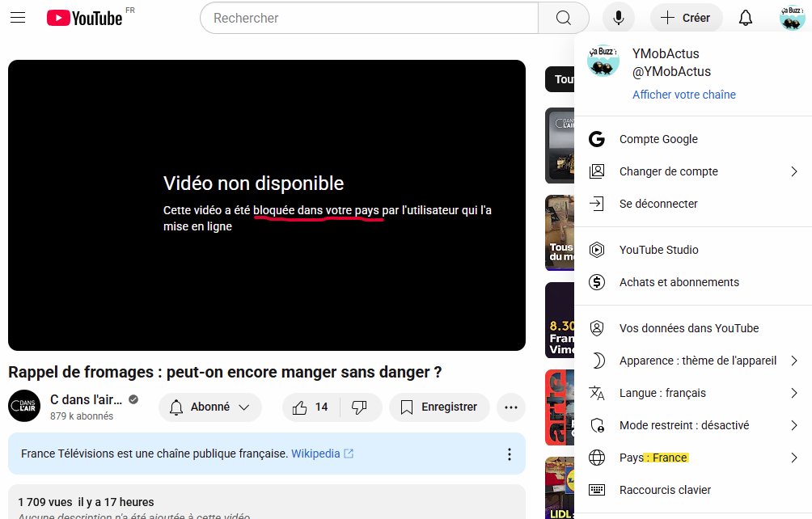
Task: Click the @YMobActus handle text
Action: [671, 71]
